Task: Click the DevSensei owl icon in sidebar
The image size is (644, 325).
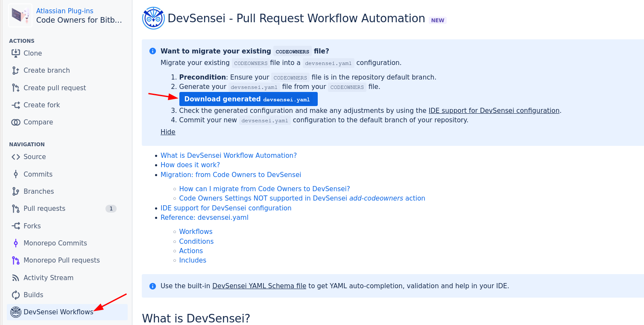Action: coord(16,312)
